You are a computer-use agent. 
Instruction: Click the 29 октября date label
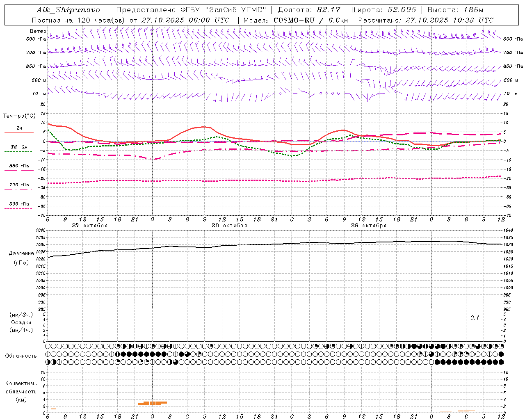coord(369,226)
